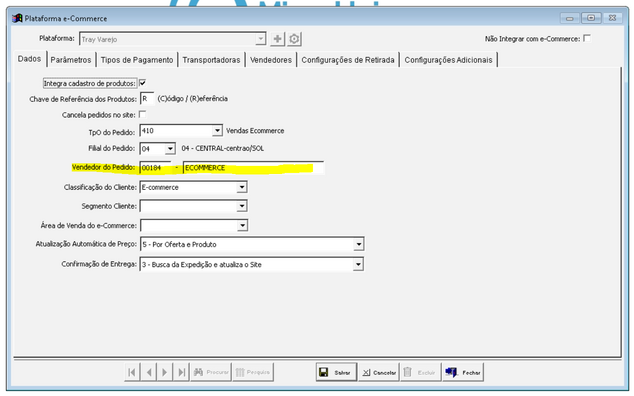The image size is (634, 396).
Task: Open the Configurações de Retirada tab
Action: 348,60
